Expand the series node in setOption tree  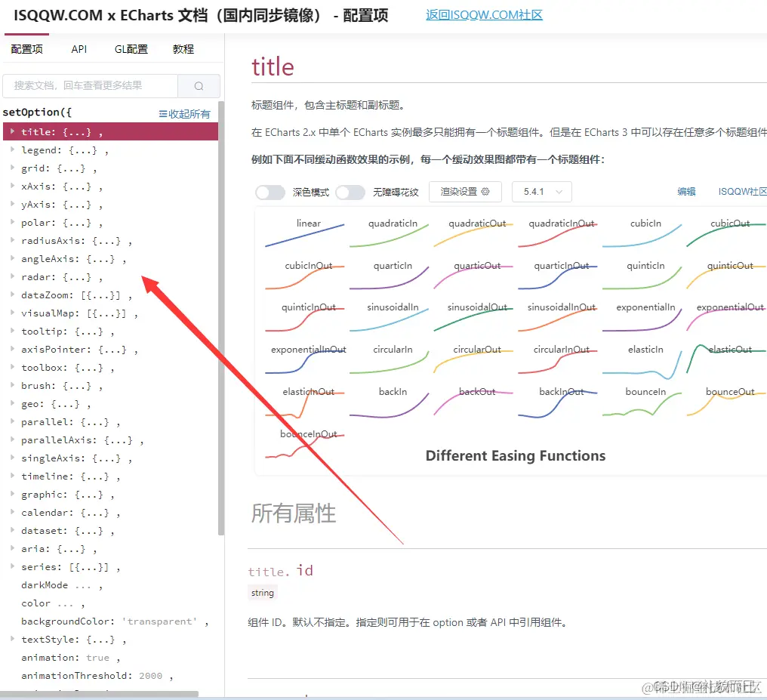coord(14,566)
